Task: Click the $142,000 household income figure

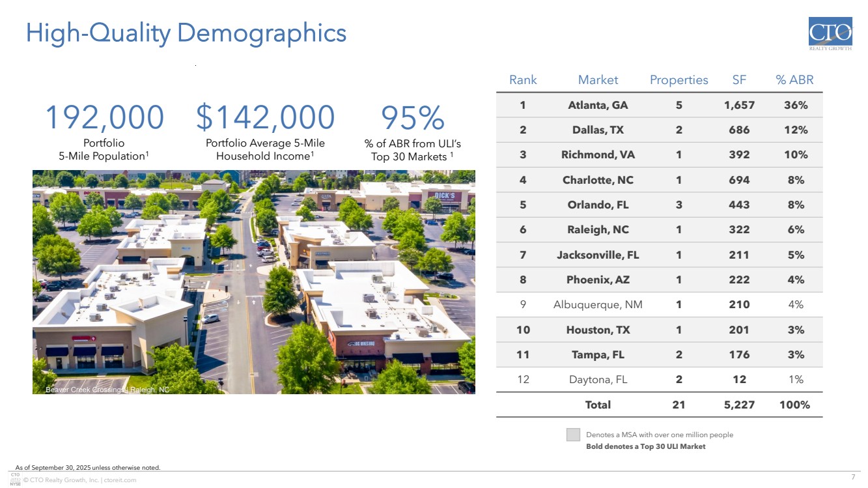Action: click(x=265, y=118)
